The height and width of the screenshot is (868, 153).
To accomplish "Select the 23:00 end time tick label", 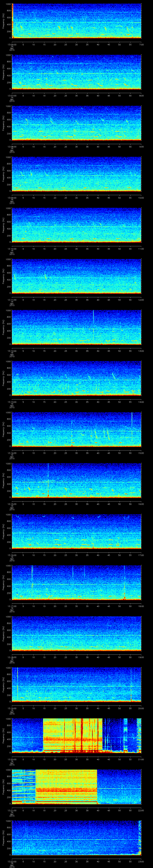I will click(x=141, y=861).
